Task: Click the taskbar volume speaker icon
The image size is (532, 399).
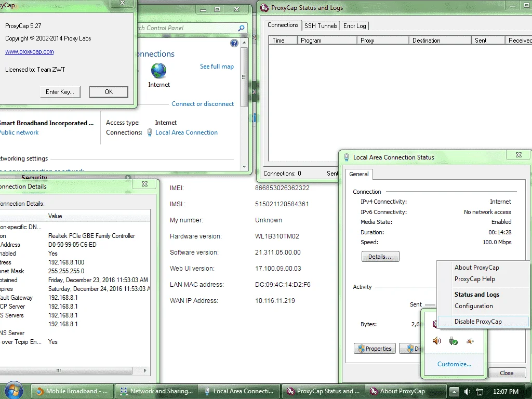Action: [x=468, y=392]
